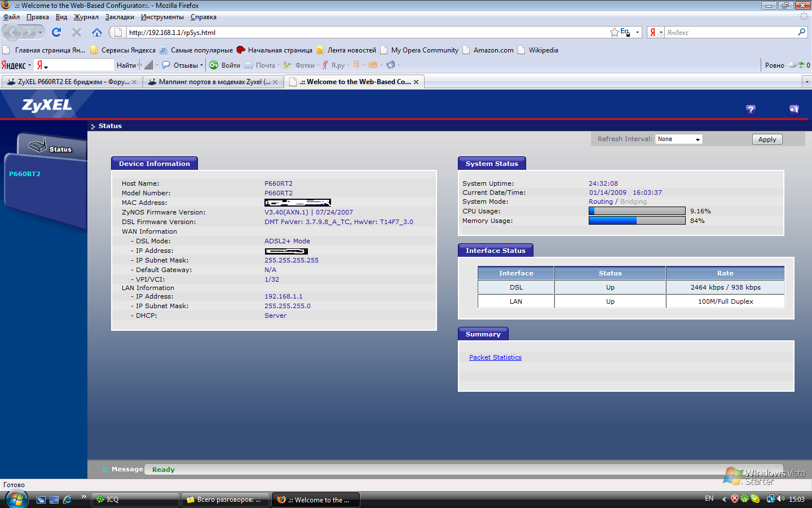This screenshot has width=812, height=508.
Task: Switch to Маппинг портов в модемах Zyxel tab
Action: [x=213, y=82]
